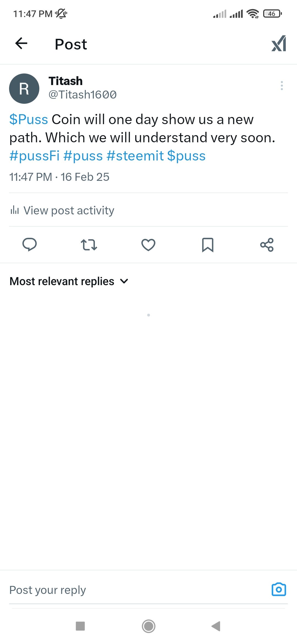Tap the Titash display name

(65, 81)
